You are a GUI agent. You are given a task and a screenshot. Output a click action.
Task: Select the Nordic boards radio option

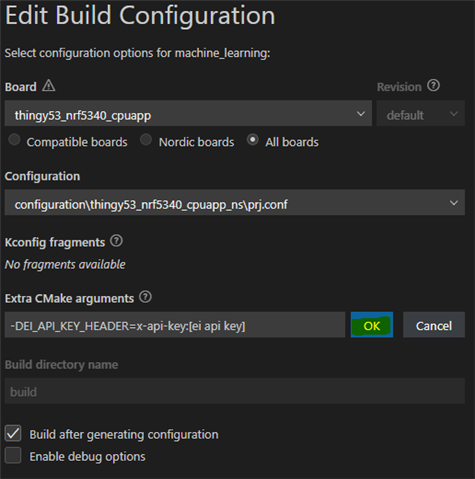[x=146, y=139]
